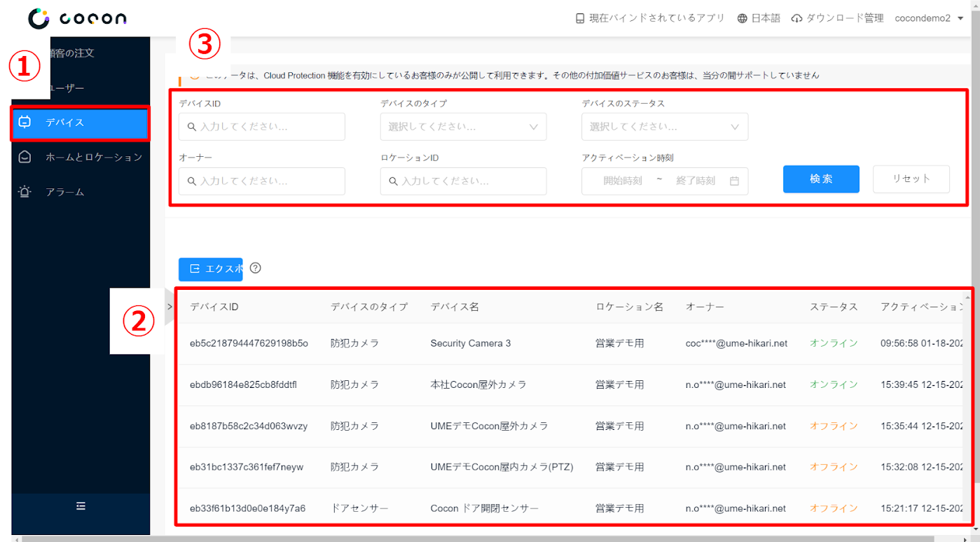Viewport: 980px width, 542px height.
Task: Click オンライン status of Security Camera 3
Action: [x=834, y=343]
